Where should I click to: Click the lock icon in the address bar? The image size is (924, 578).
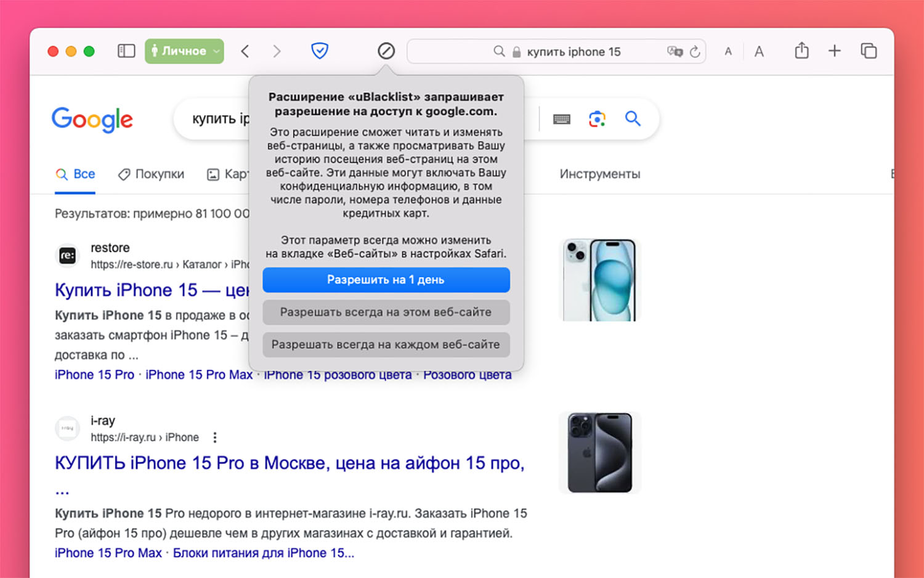(516, 52)
